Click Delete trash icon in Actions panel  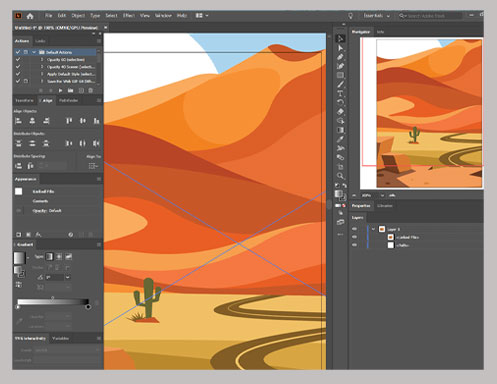(x=90, y=90)
